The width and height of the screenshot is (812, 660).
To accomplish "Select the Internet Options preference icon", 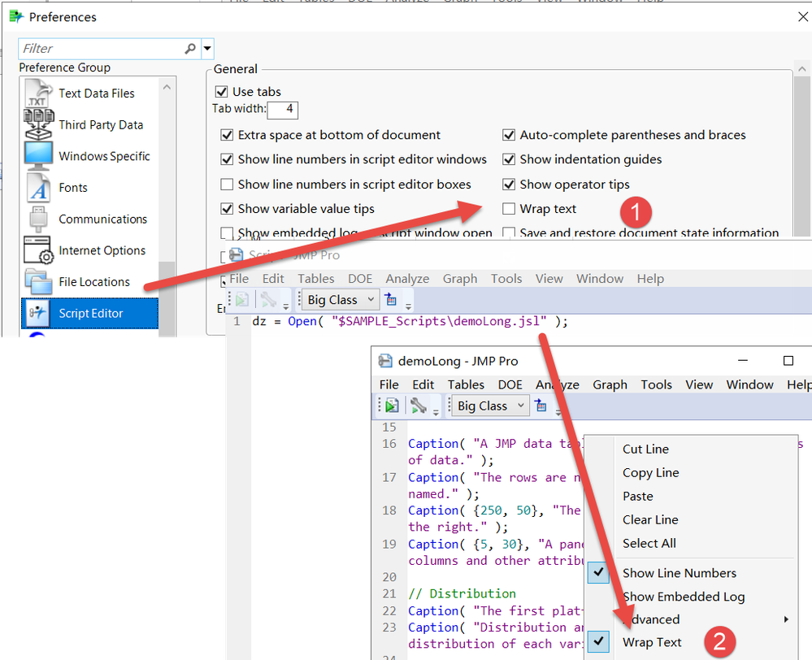I will (38, 250).
